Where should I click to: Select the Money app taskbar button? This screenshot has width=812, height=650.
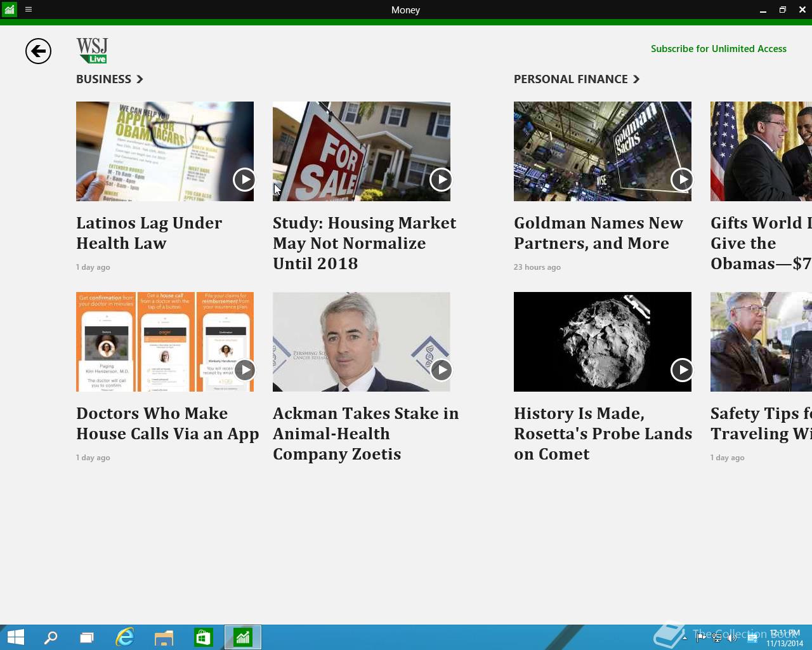[243, 637]
